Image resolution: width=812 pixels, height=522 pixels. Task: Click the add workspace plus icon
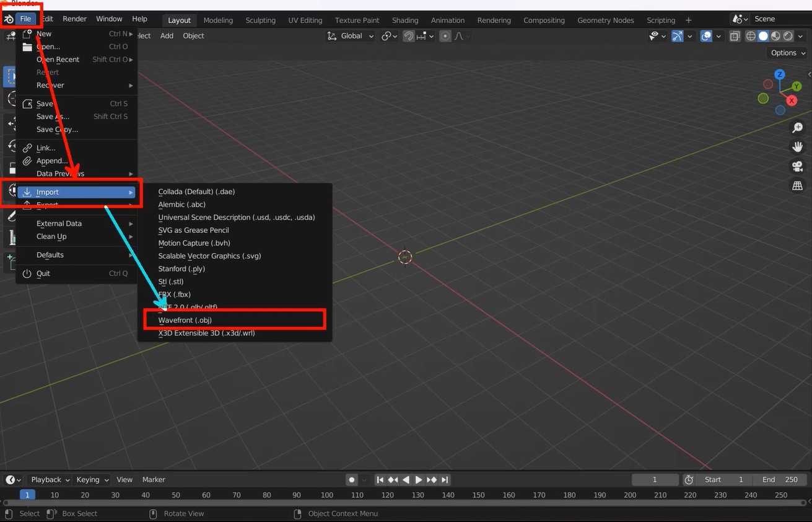688,20
